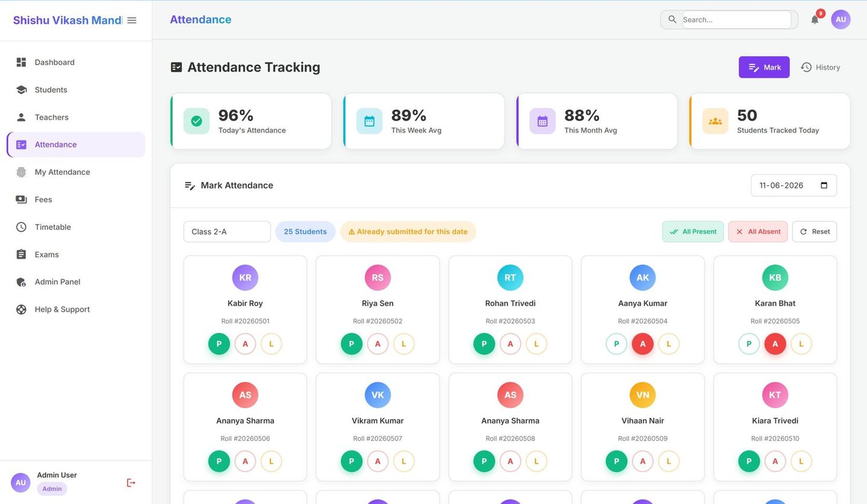This screenshot has width=867, height=504.
Task: Go to Fees in the sidebar
Action: (76, 199)
